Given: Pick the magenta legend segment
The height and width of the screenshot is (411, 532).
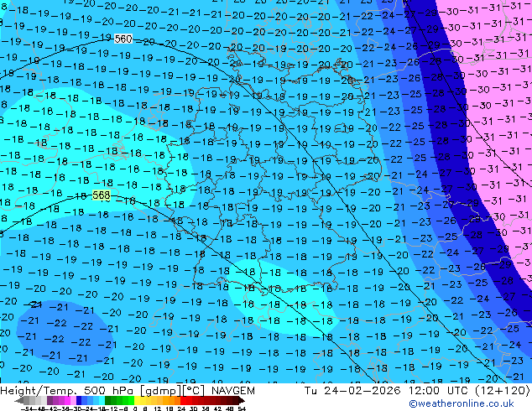Looking at the screenshot, I should (67, 401).
